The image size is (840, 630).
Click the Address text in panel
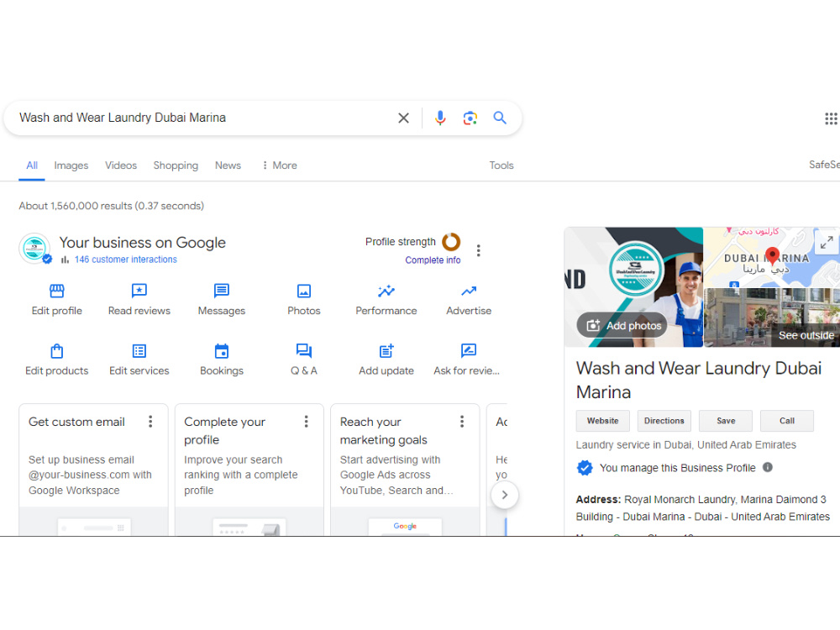click(x=702, y=508)
